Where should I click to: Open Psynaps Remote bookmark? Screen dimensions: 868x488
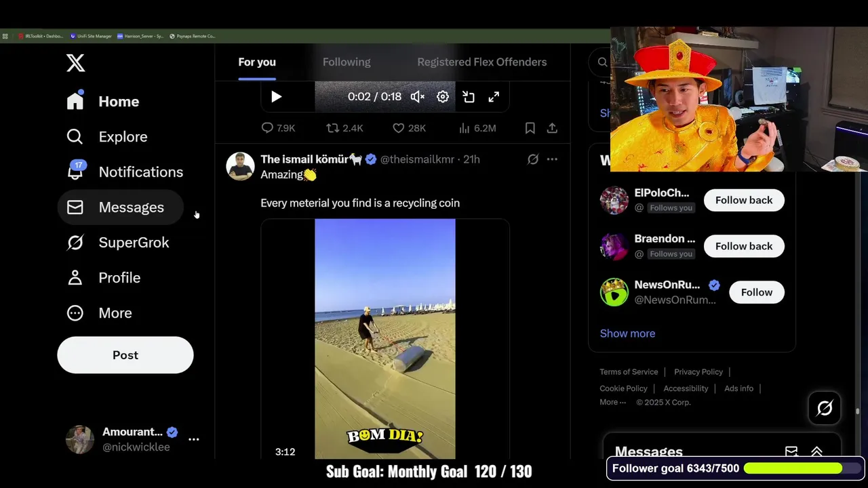(192, 36)
